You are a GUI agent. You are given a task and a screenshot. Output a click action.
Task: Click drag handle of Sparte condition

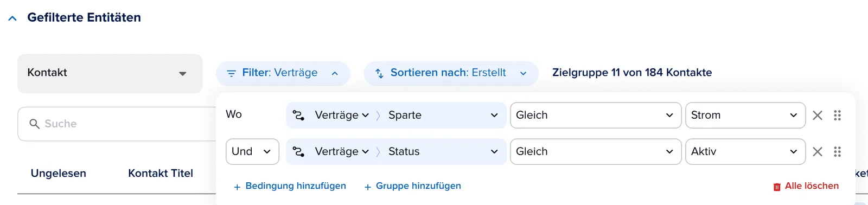point(837,115)
